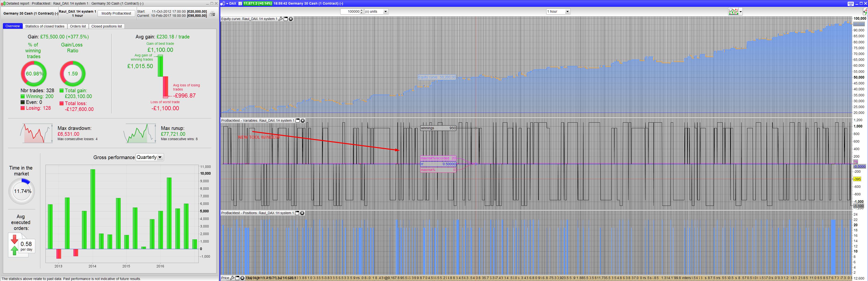This screenshot has height=281, width=868.
Task: Open Price panel settings wrench
Action: coord(232,278)
